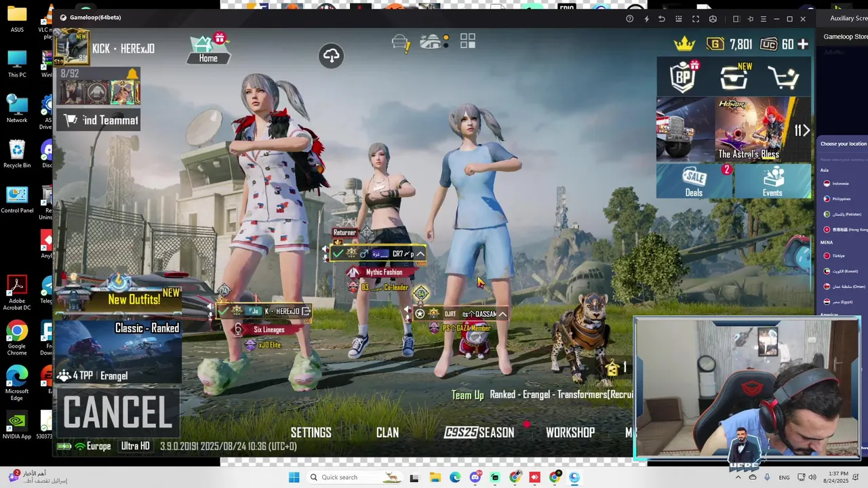Expand CR7 player tag arrow
Screen dimensions: 868x488
coord(420,254)
